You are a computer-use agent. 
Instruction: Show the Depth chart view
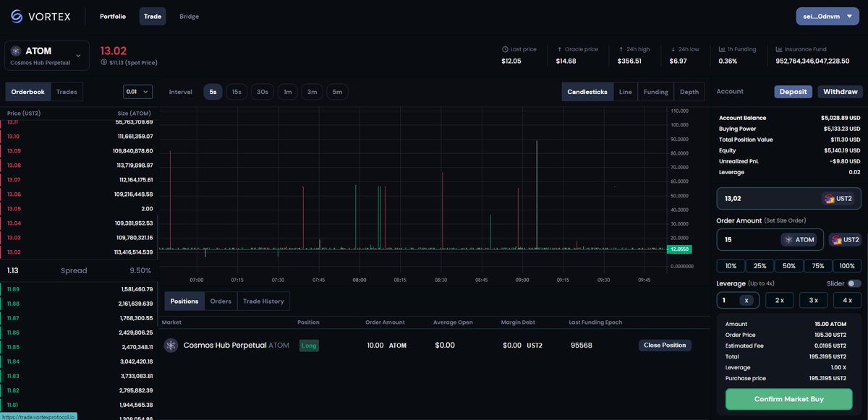[689, 92]
